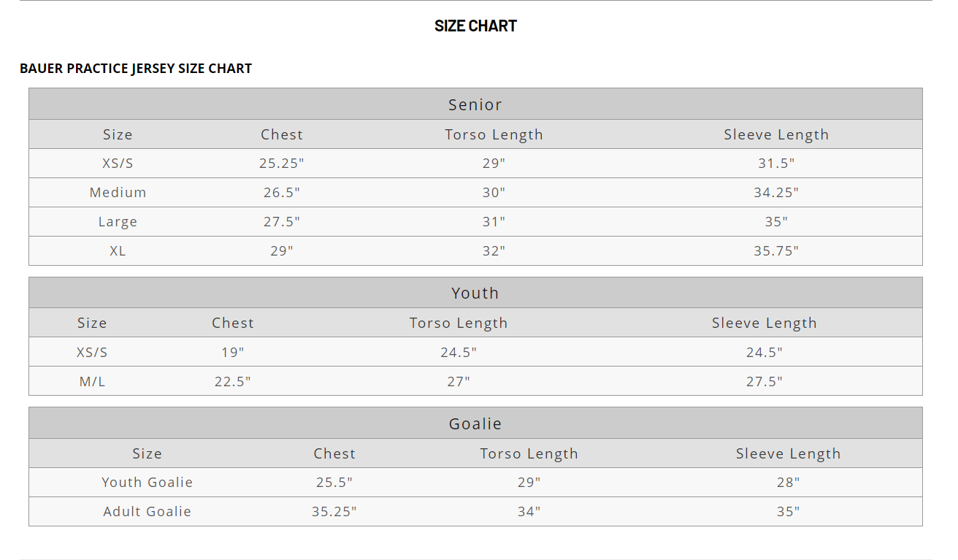Select the Senior Medium size cell
Image resolution: width=958 pixels, height=560 pixels.
click(x=118, y=193)
